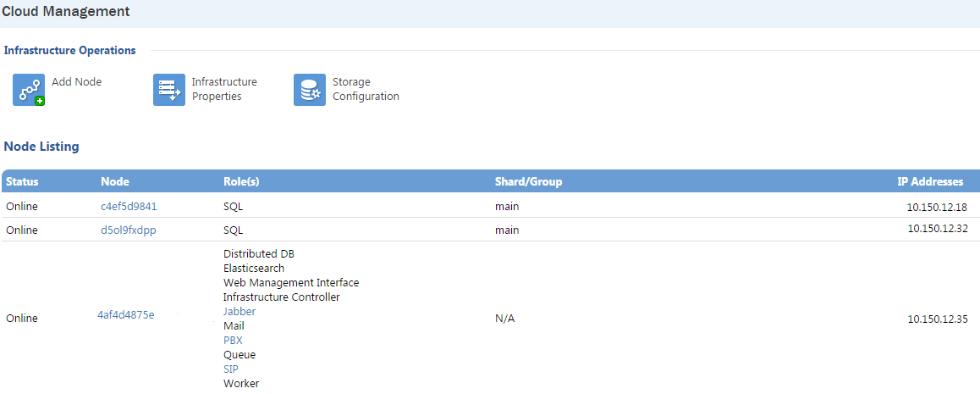Click the Online status of 4af4d4875e
This screenshot has height=394, width=980.
pos(22,319)
